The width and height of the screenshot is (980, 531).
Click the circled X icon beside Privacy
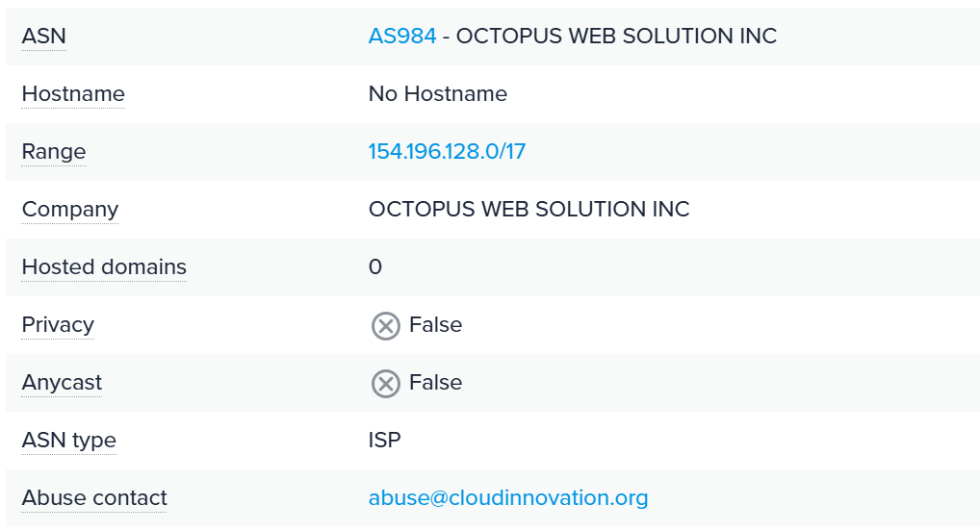[385, 326]
